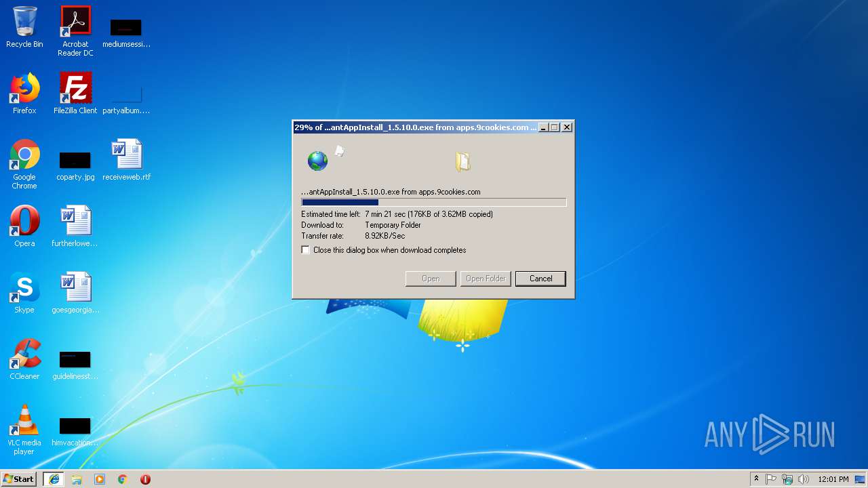Screen dimensions: 868x488
Task: Click the globe icon in download dialog
Action: [317, 161]
